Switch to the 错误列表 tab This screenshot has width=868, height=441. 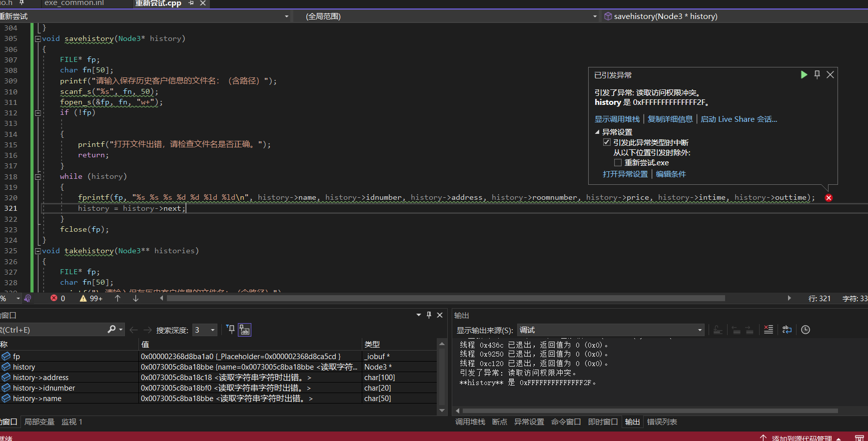point(662,422)
